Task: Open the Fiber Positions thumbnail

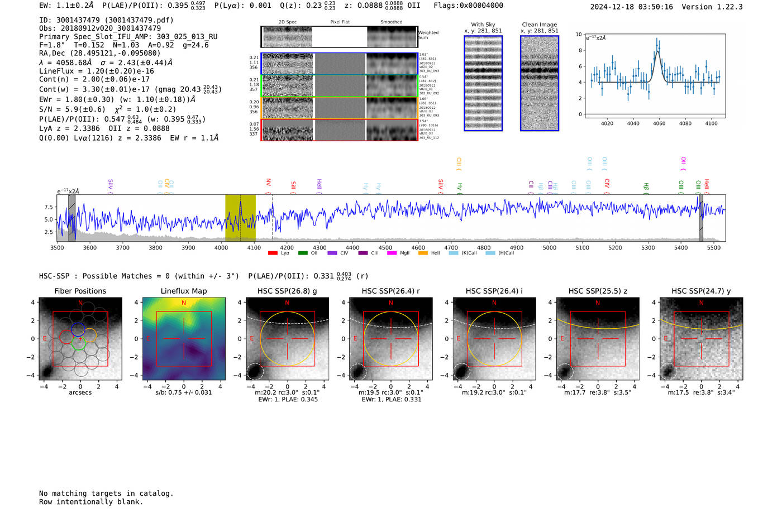Action: point(80,338)
